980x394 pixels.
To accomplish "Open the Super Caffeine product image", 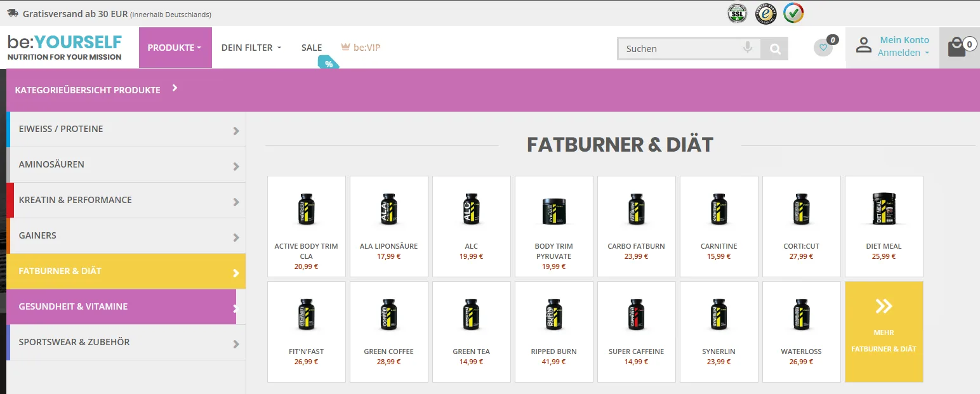I will point(637,315).
